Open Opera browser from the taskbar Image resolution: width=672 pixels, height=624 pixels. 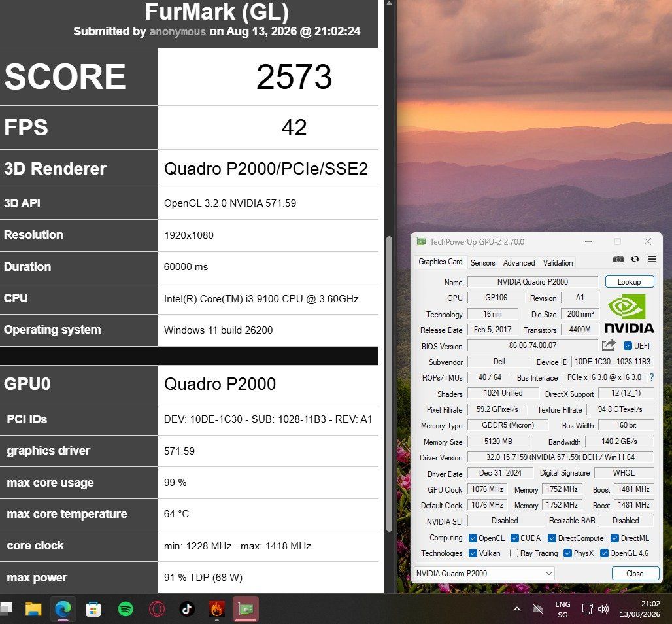(157, 609)
